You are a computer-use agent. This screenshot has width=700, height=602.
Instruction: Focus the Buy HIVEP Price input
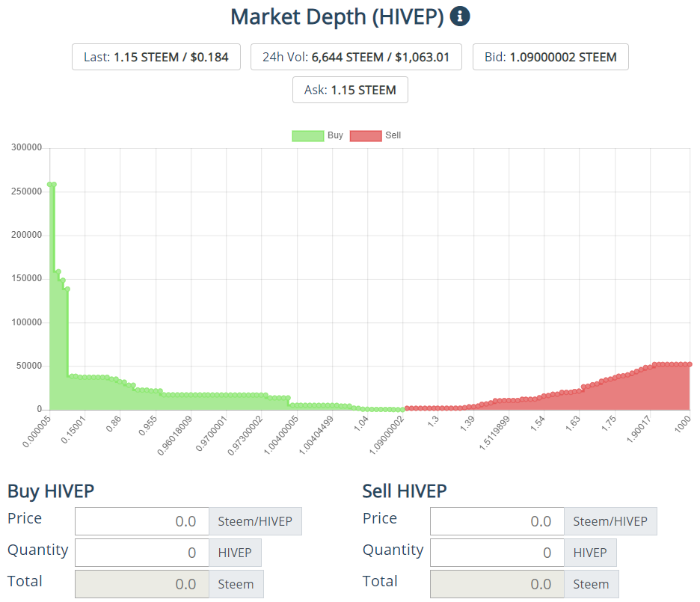142,521
